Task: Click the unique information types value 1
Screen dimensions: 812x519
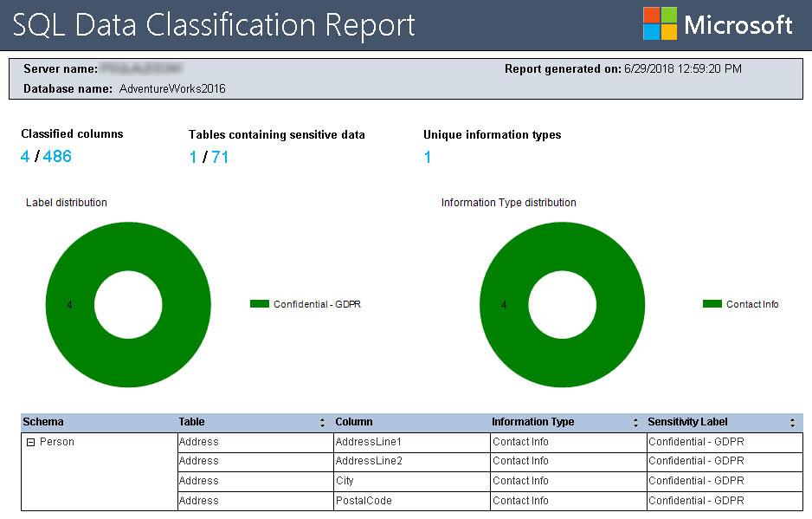Action: (x=428, y=157)
